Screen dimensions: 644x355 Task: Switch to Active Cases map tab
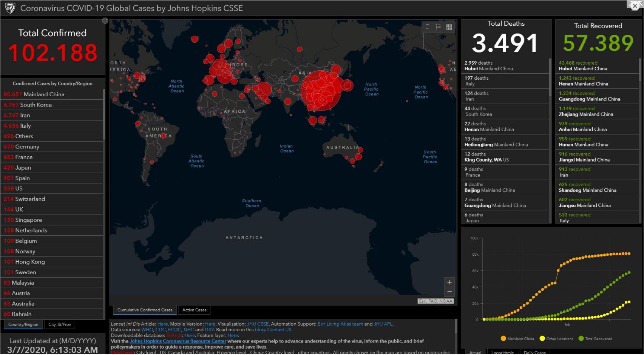point(194,310)
